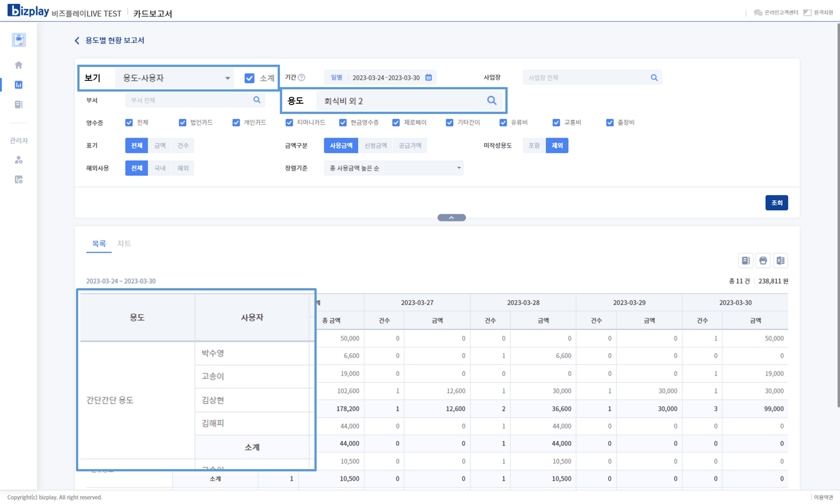Click the report view icon above the table
The height and width of the screenshot is (504, 840).
[x=745, y=261]
